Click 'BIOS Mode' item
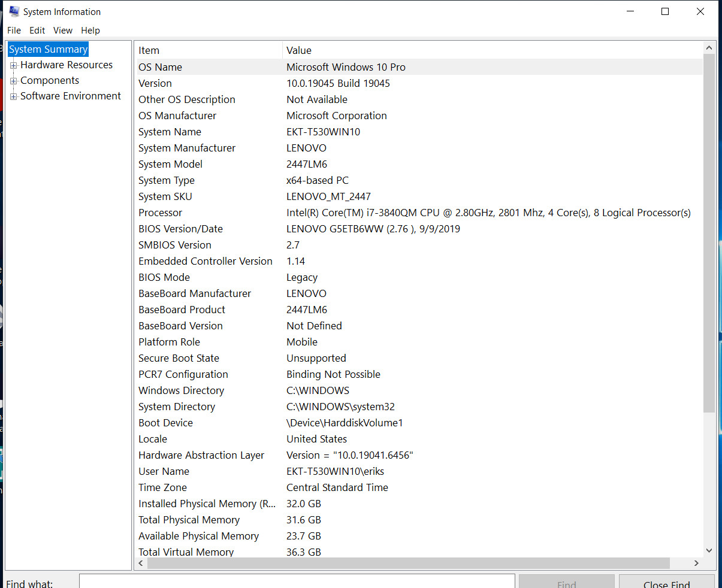Viewport: 722px width, 588px height. 164,277
